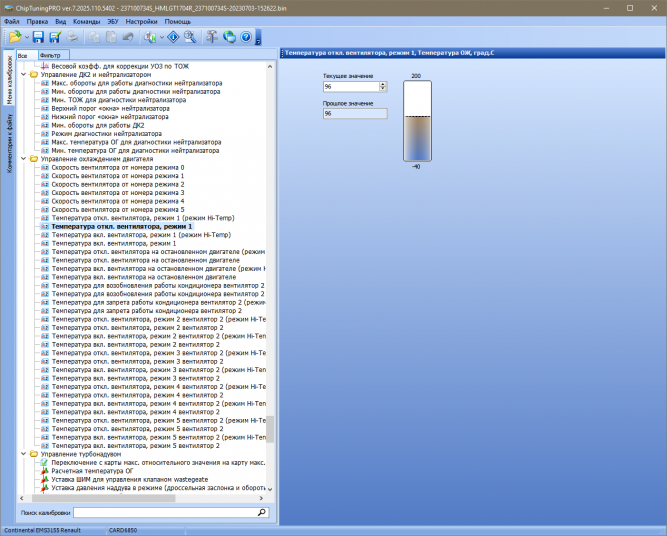Image resolution: width=667 pixels, height=536 pixels.
Task: Focus the Поиск калибровки search field
Action: (x=165, y=512)
